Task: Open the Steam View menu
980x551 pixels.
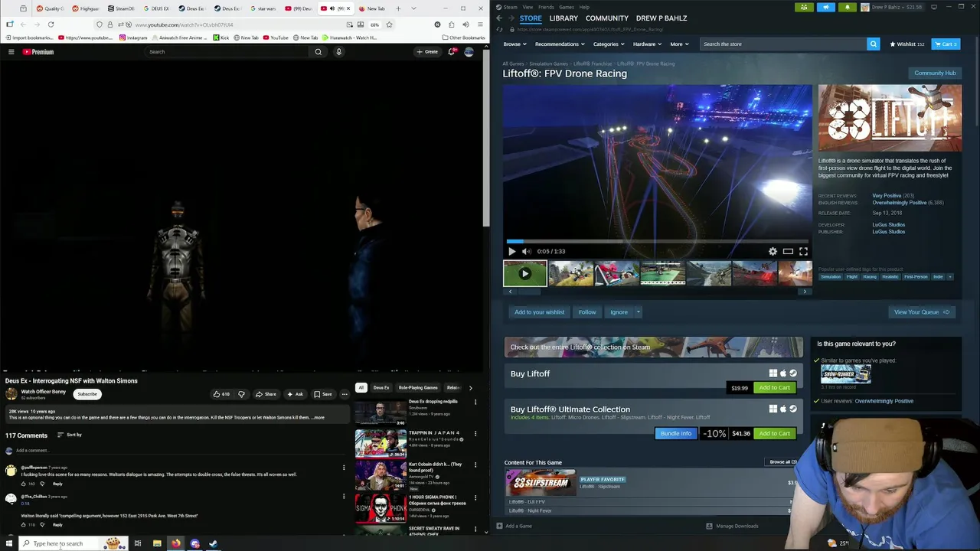Action: [528, 7]
